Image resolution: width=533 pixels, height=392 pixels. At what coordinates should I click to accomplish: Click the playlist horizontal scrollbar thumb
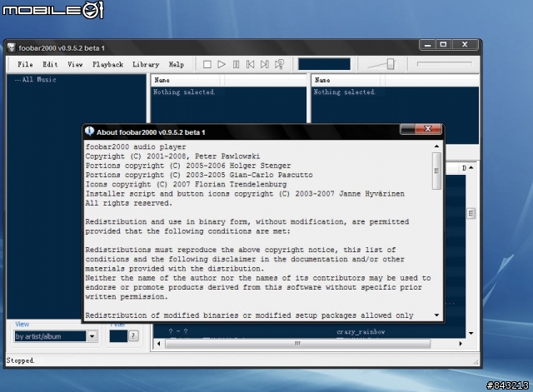(298, 344)
